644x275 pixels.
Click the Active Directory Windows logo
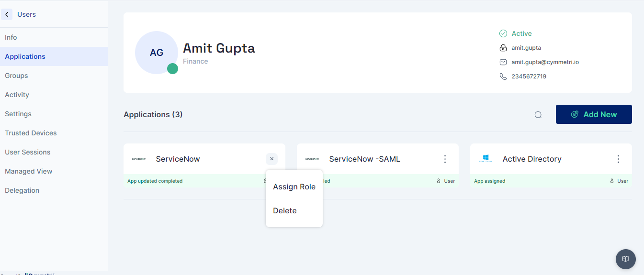(x=485, y=159)
